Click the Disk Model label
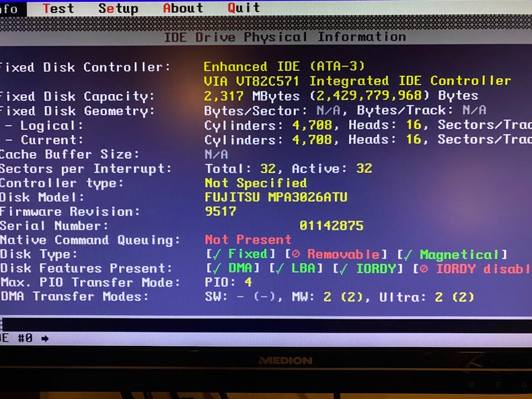 [42, 197]
